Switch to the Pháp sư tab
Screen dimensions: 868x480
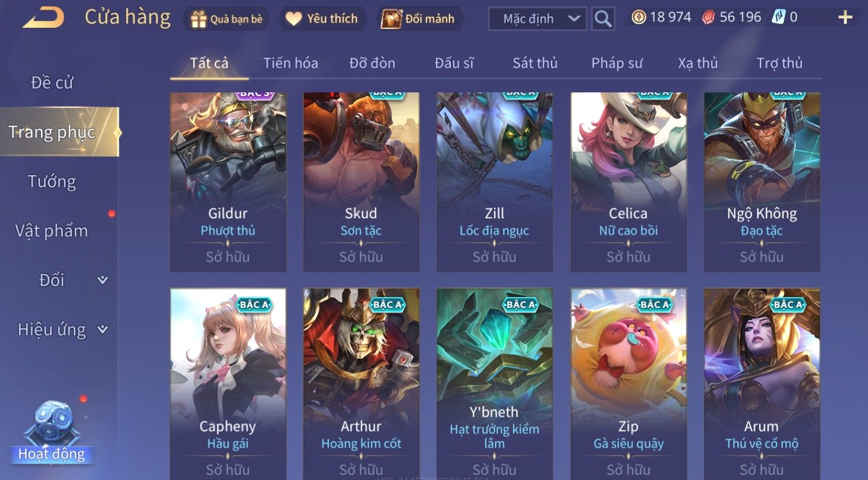(x=617, y=63)
